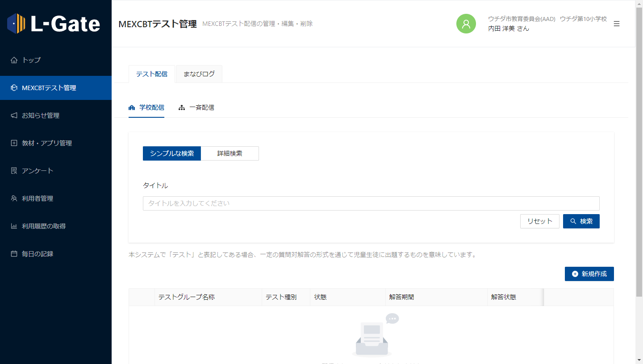The image size is (643, 364).
Task: Go to 利用者管理 menu item
Action: pos(56,199)
